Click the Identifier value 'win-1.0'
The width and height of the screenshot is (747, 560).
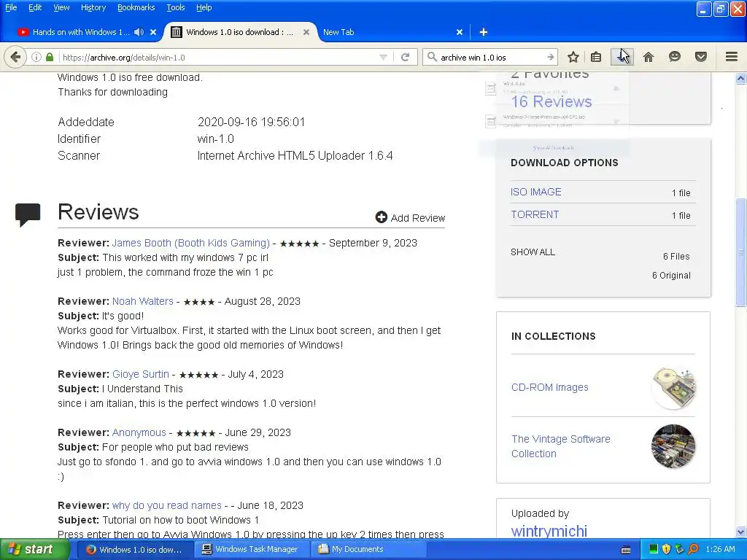(216, 139)
